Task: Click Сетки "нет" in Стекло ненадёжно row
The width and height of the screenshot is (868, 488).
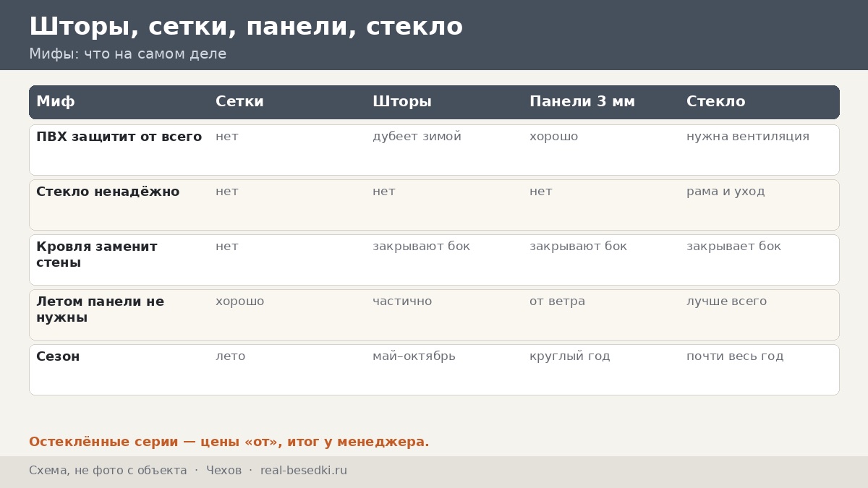Action: click(226, 192)
